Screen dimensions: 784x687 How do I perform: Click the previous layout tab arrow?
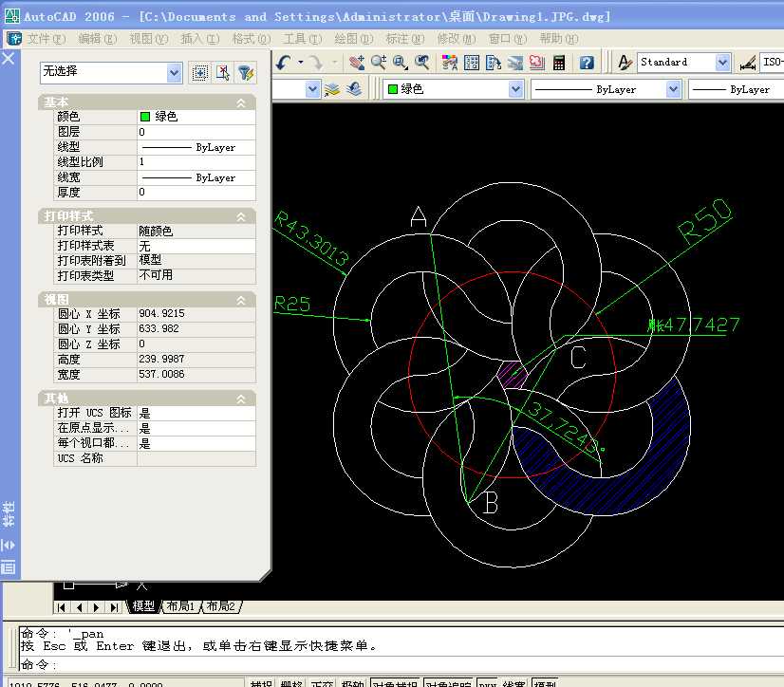[79, 607]
